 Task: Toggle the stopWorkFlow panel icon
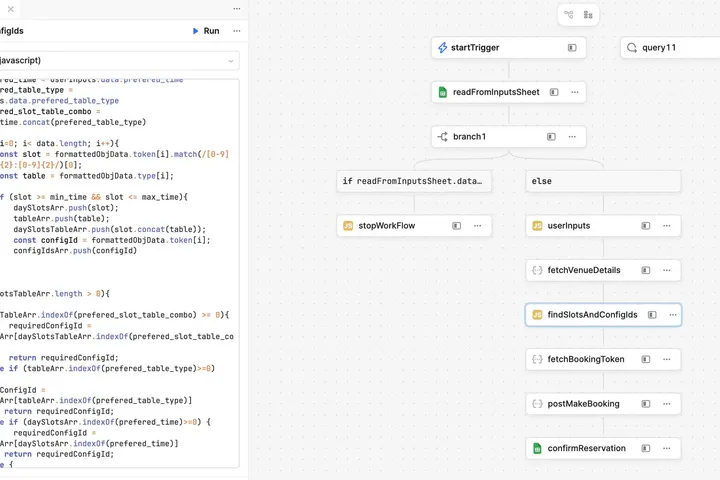click(x=456, y=226)
